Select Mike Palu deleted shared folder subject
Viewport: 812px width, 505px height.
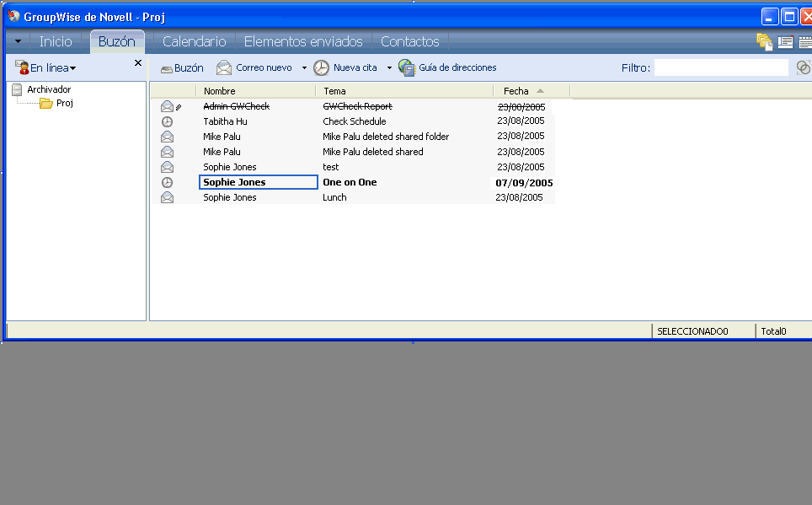click(x=386, y=137)
